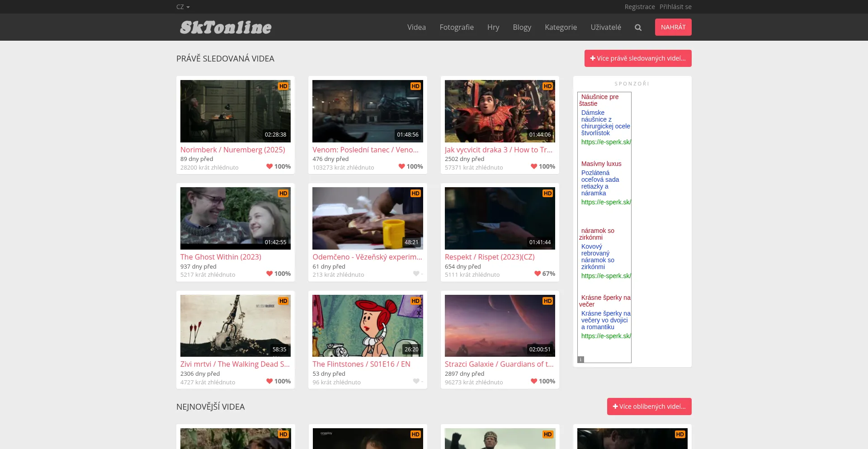Click heart icon on Zivi mrtvi card
Image resolution: width=868 pixels, height=449 pixels.
click(x=269, y=381)
